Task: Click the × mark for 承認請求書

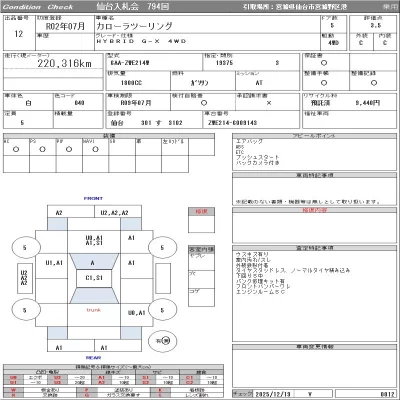Action: (x=269, y=103)
